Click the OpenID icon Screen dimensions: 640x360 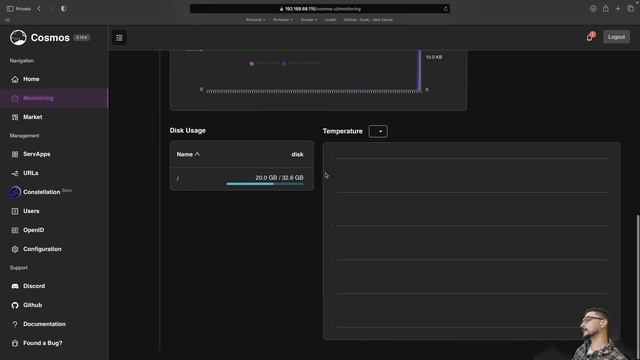pos(15,230)
